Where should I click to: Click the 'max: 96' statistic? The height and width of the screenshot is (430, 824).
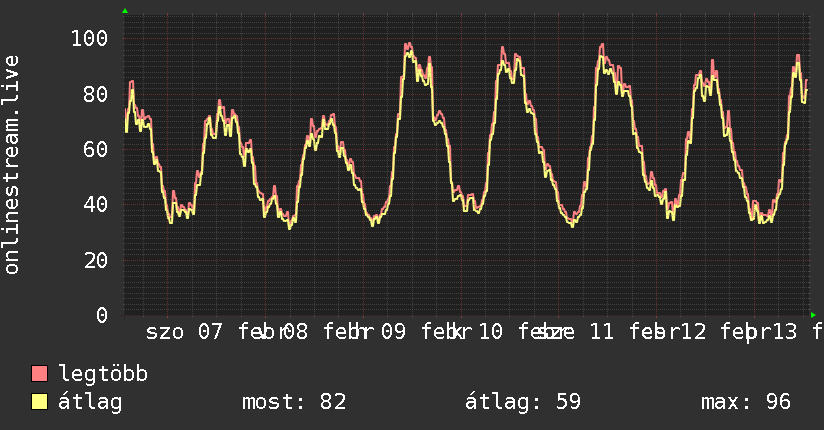click(746, 402)
